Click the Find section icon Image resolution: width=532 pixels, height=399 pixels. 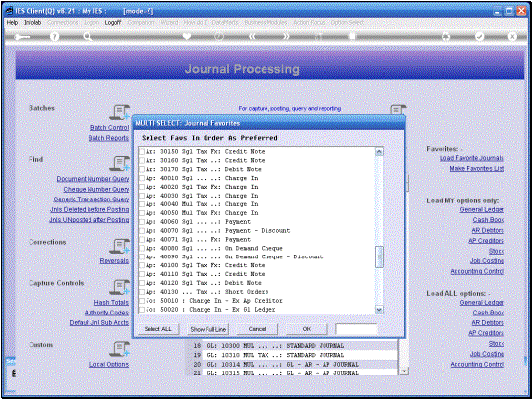tap(119, 164)
